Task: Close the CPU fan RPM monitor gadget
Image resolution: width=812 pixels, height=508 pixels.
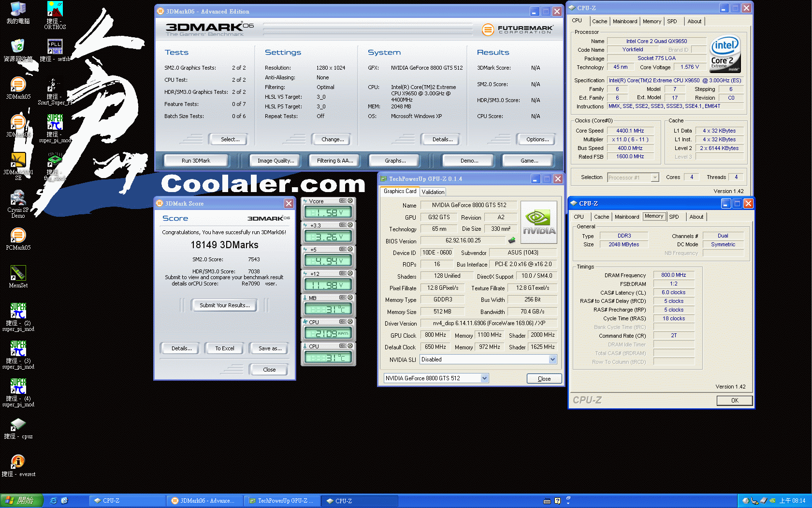Action: click(350, 322)
